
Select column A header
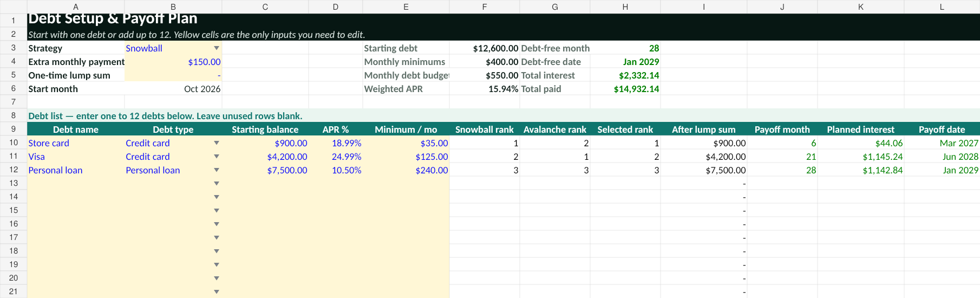click(76, 7)
